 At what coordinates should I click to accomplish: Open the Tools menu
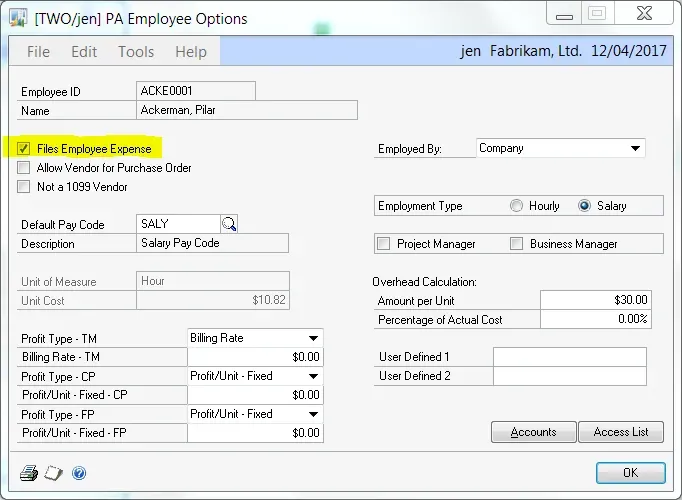coord(136,52)
